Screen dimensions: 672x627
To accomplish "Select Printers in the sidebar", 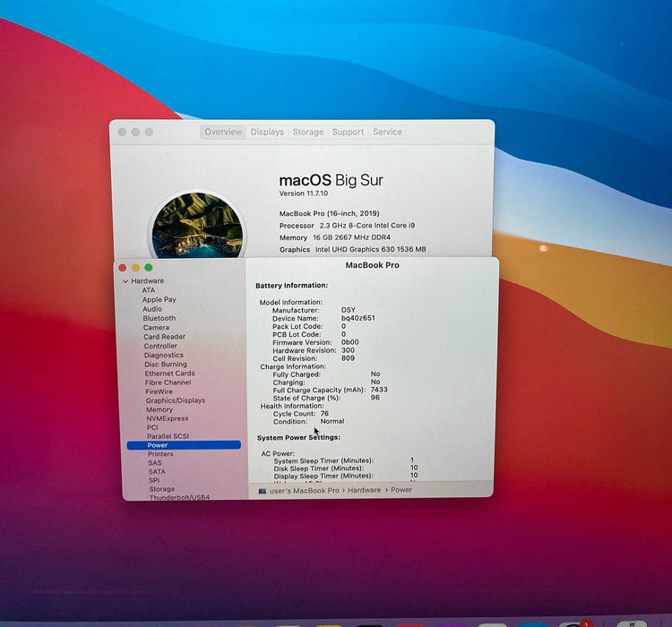I will 160,454.
